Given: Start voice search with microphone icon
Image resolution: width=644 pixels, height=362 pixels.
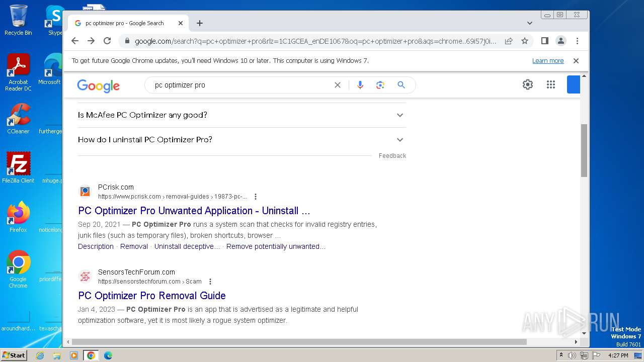Looking at the screenshot, I should pyautogui.click(x=360, y=85).
